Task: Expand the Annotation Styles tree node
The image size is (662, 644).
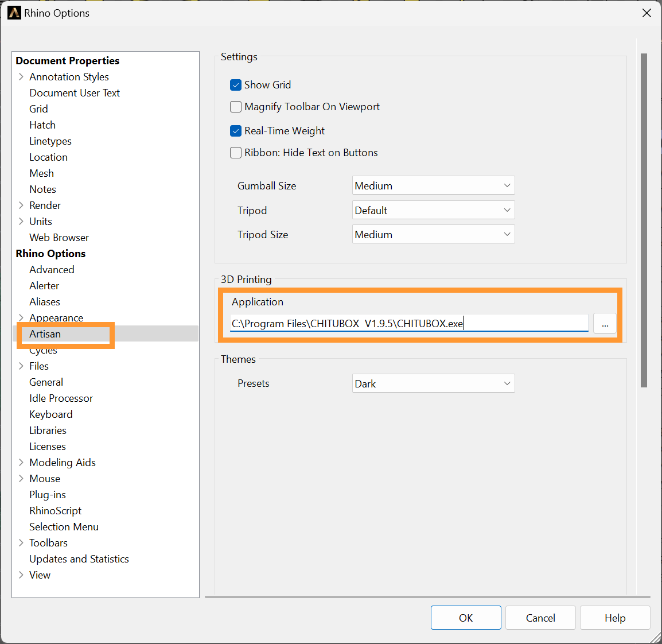Action: (x=21, y=77)
